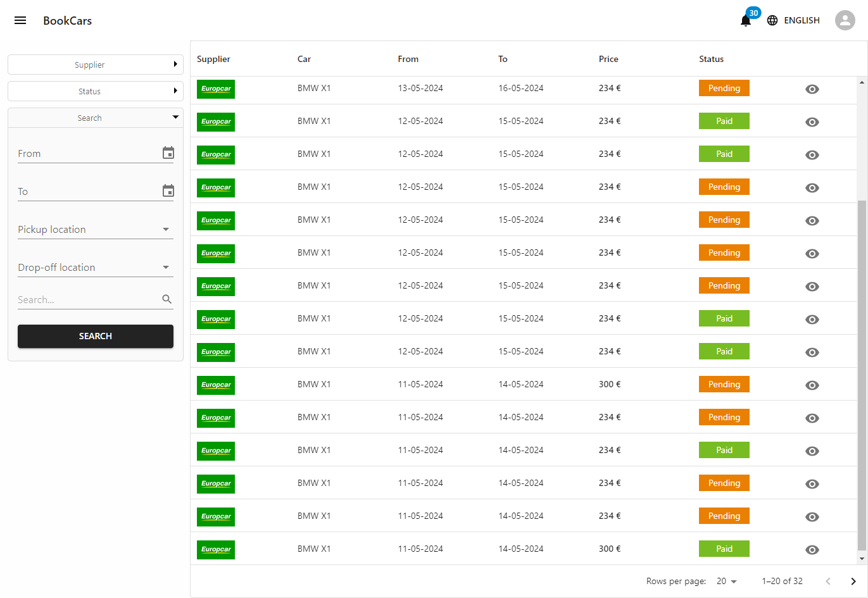Click the 16-05-2024 To date cell

point(520,88)
